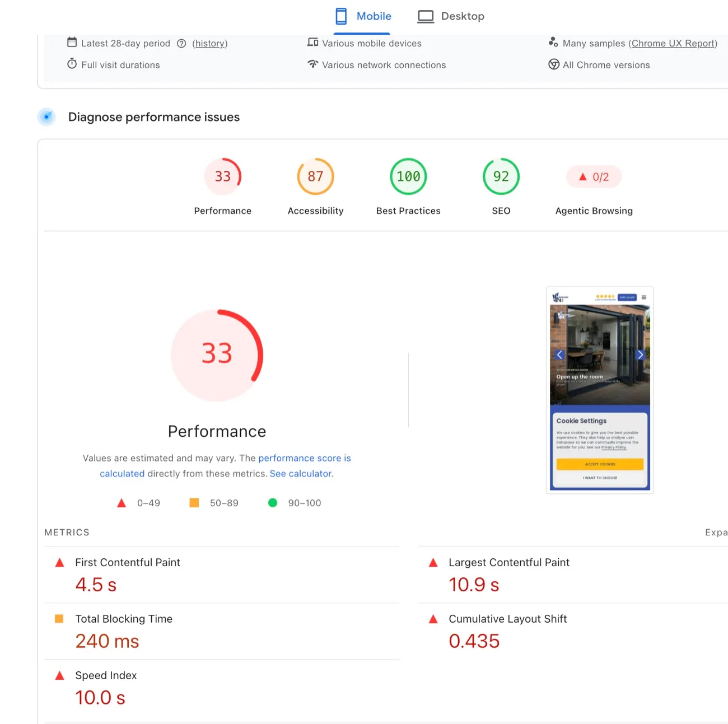
Task: Click the red triangle legend icon for 0–49
Action: (122, 503)
